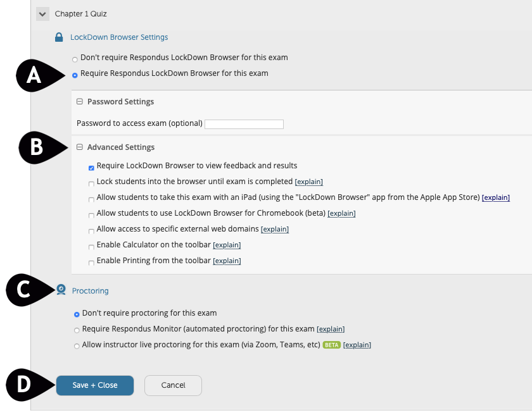Collapse the Chapter 1 Quiz chevron
Image resolution: width=532 pixels, height=415 pixels.
pyautogui.click(x=42, y=13)
